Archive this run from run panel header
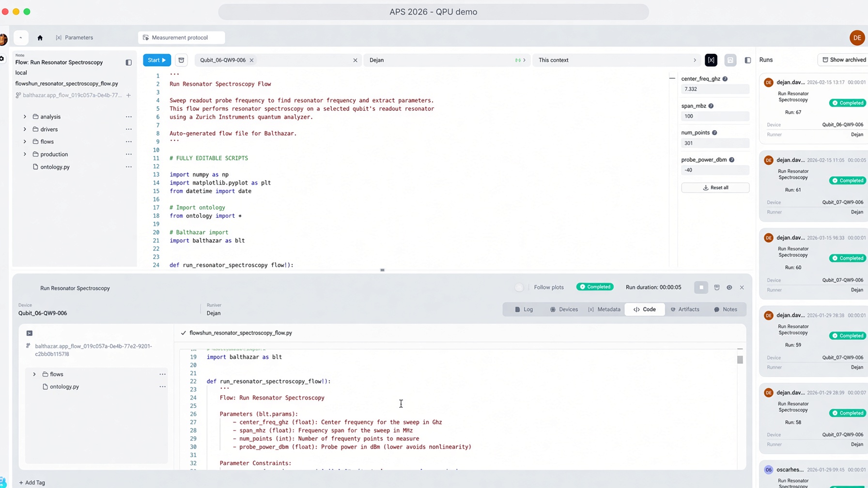 717,288
